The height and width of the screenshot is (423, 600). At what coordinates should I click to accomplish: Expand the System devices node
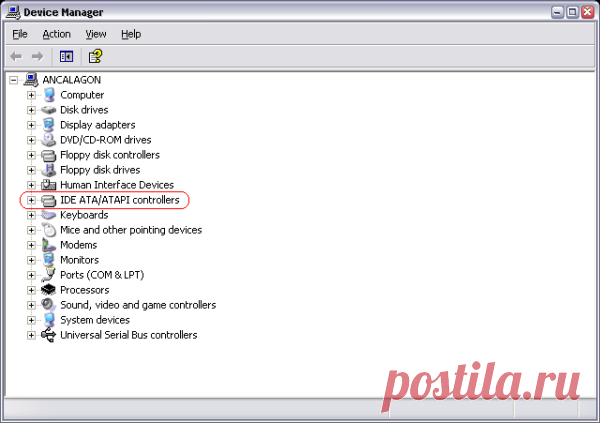pos(31,320)
